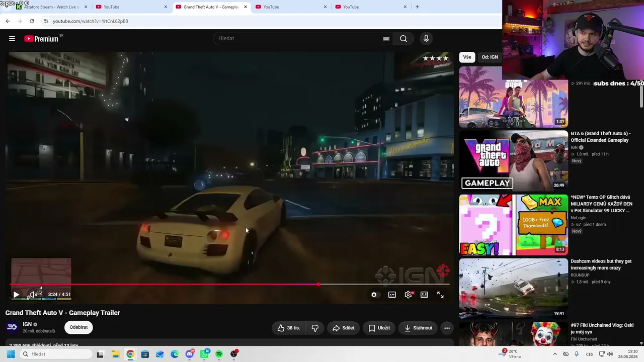The image size is (644, 362).
Task: View site information icon in address bar
Action: (46, 21)
